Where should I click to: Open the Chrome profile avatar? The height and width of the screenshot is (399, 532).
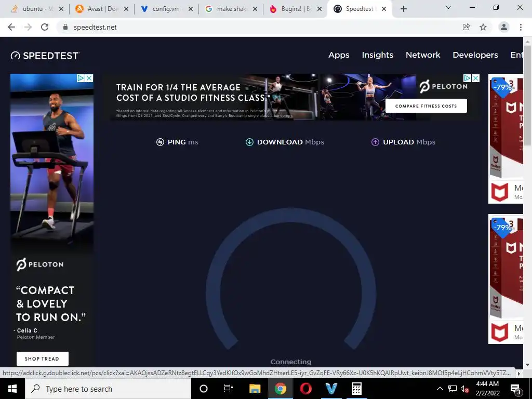(x=504, y=27)
